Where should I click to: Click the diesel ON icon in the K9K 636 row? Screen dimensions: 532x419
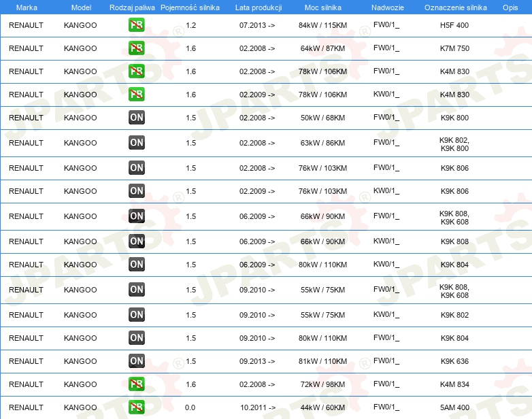(136, 361)
